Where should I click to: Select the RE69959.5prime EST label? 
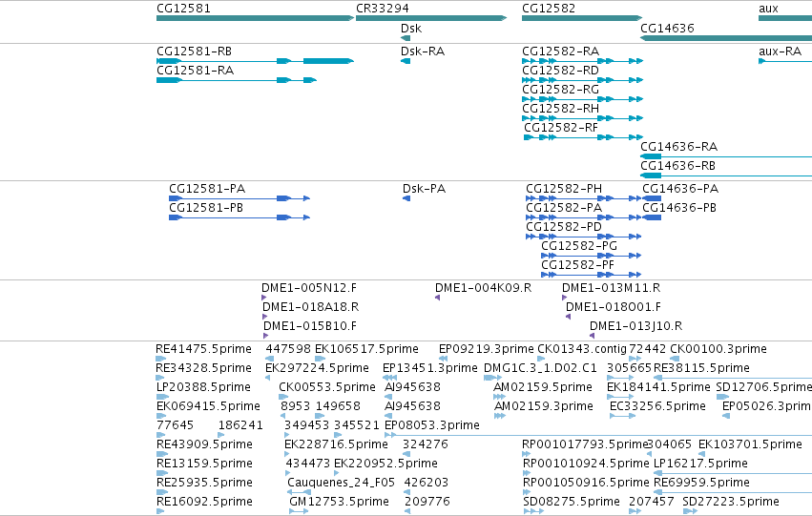point(701,483)
